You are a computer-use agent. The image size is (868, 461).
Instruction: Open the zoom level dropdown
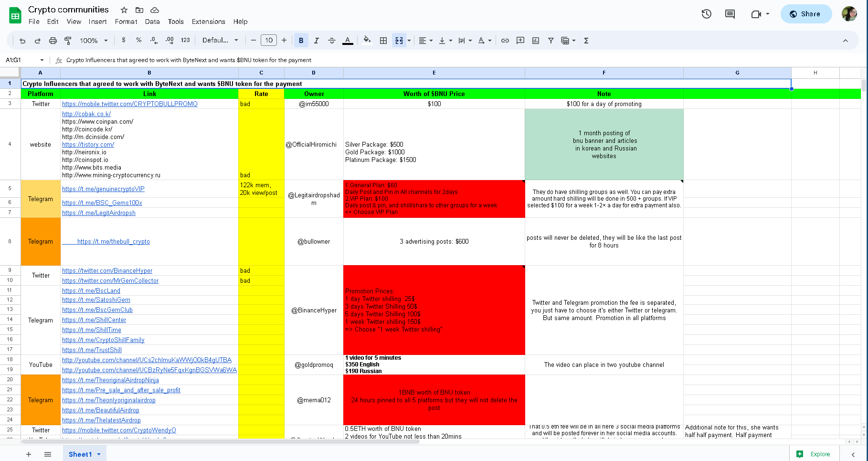point(94,41)
